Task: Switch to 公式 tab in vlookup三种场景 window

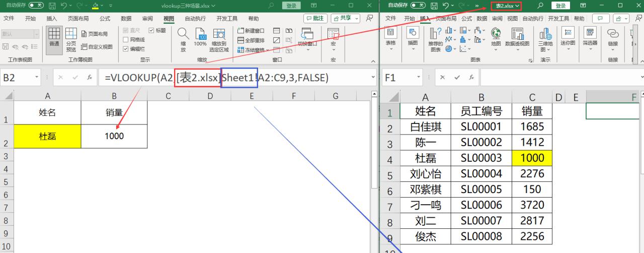Action: [x=105, y=18]
